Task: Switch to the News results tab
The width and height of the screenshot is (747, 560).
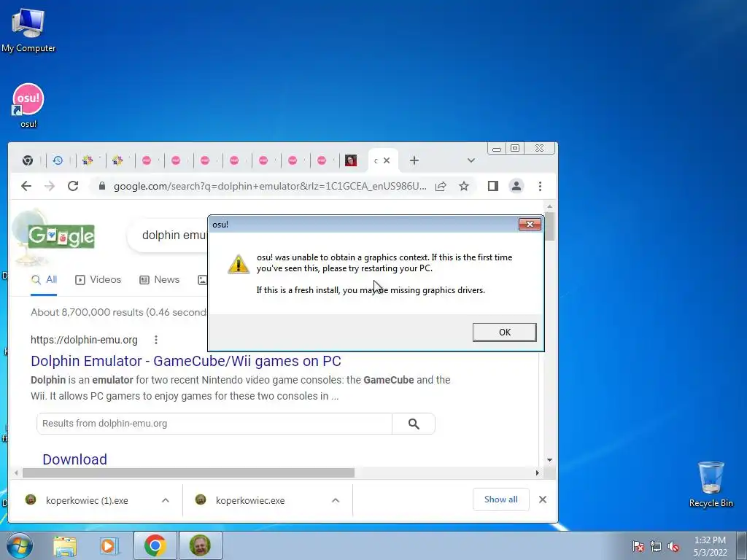Action: click(x=159, y=280)
